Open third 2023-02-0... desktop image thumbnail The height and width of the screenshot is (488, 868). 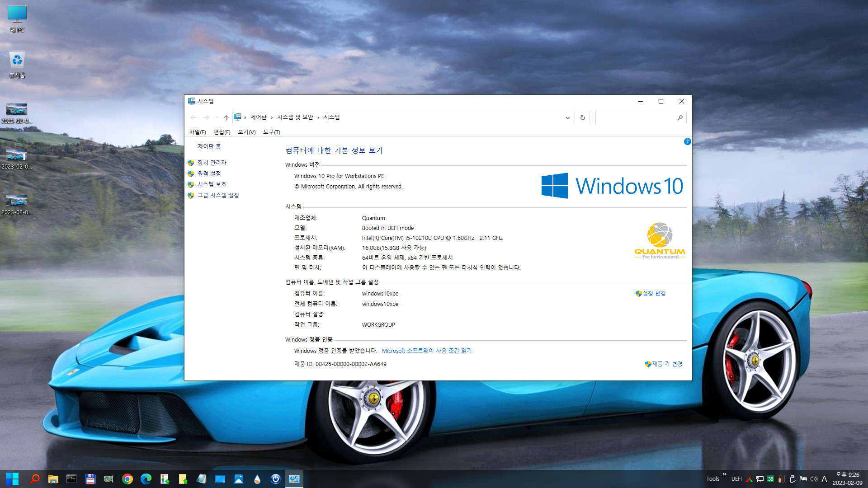[17, 204]
